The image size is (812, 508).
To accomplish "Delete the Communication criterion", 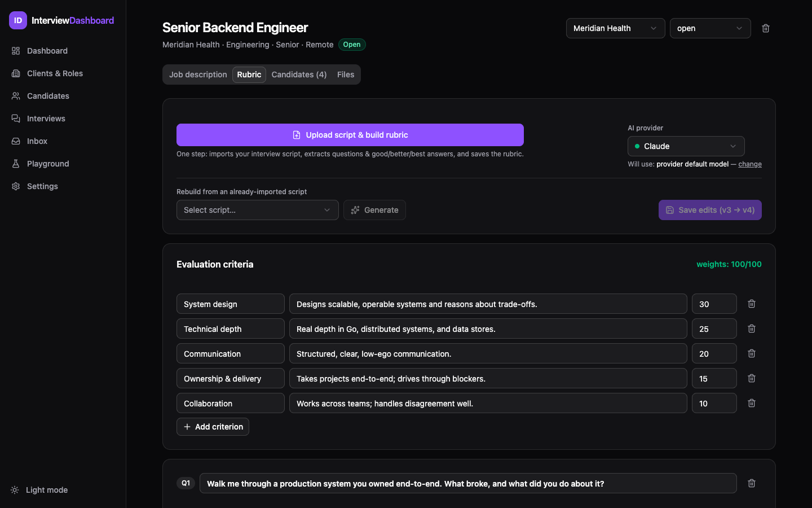I will point(752,353).
